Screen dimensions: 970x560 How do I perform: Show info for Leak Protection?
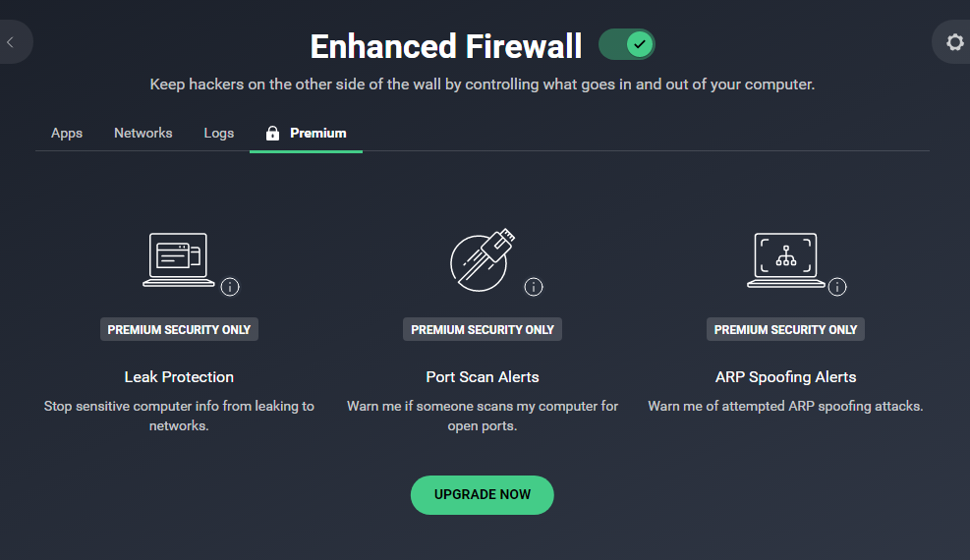230,287
